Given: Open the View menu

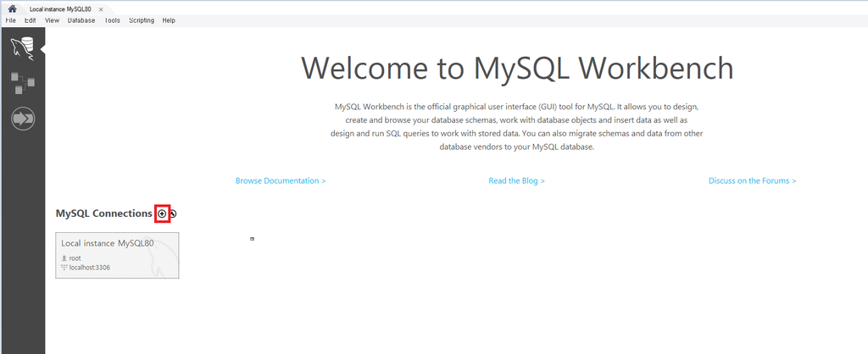Looking at the screenshot, I should 52,20.
